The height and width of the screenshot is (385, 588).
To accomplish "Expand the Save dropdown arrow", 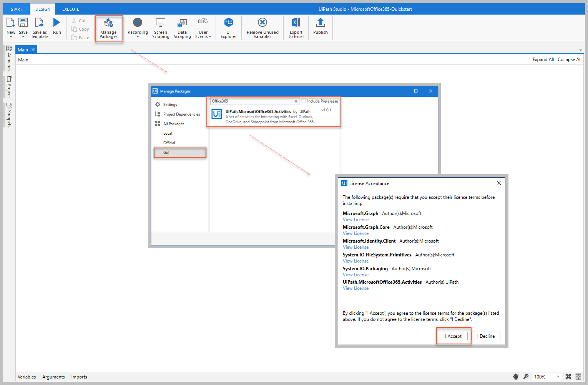I will point(23,37).
